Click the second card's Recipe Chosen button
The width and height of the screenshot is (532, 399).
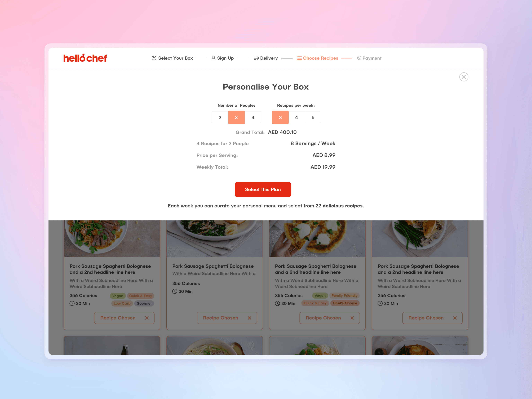coord(227,318)
